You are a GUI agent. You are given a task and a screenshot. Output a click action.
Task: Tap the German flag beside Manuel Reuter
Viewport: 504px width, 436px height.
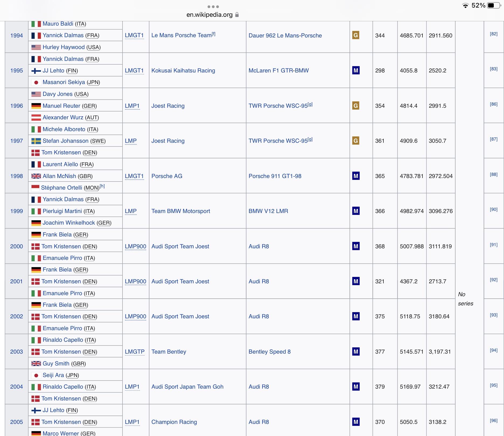36,106
